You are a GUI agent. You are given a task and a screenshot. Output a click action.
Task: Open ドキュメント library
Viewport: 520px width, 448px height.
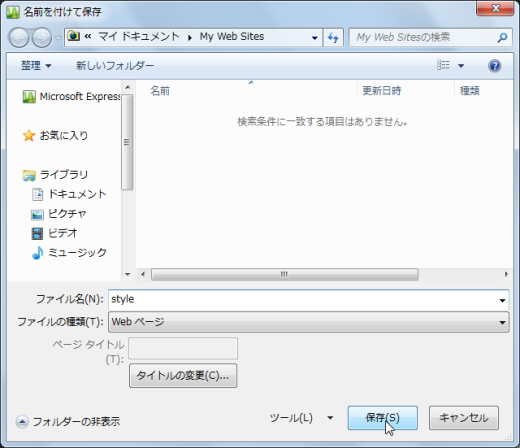[77, 194]
